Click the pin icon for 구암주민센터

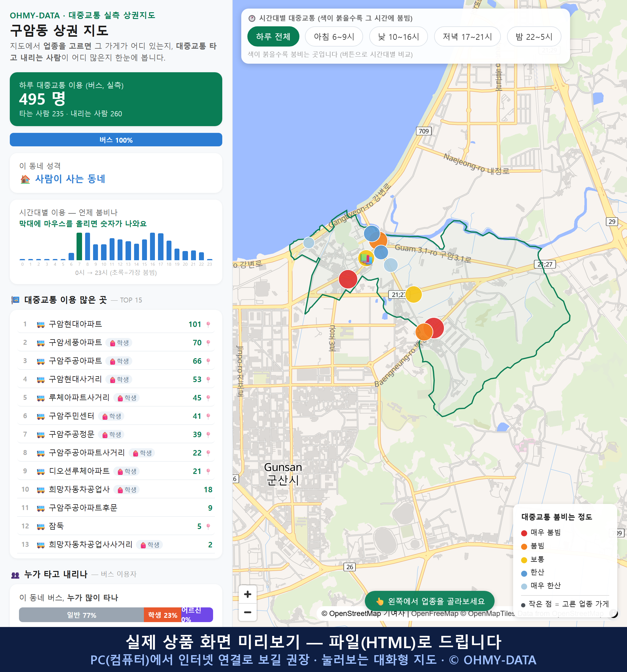[x=208, y=416]
